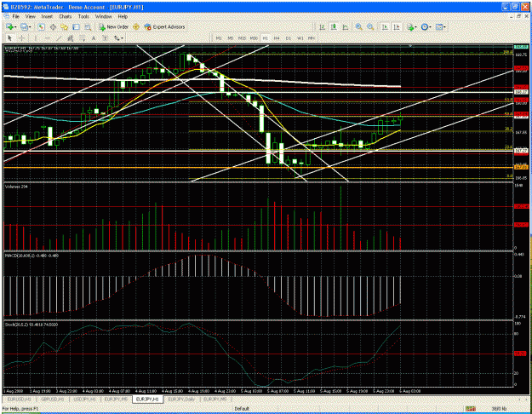Select the H1 timeframe
Image resolution: width=532 pixels, height=414 pixels.
pos(265,38)
